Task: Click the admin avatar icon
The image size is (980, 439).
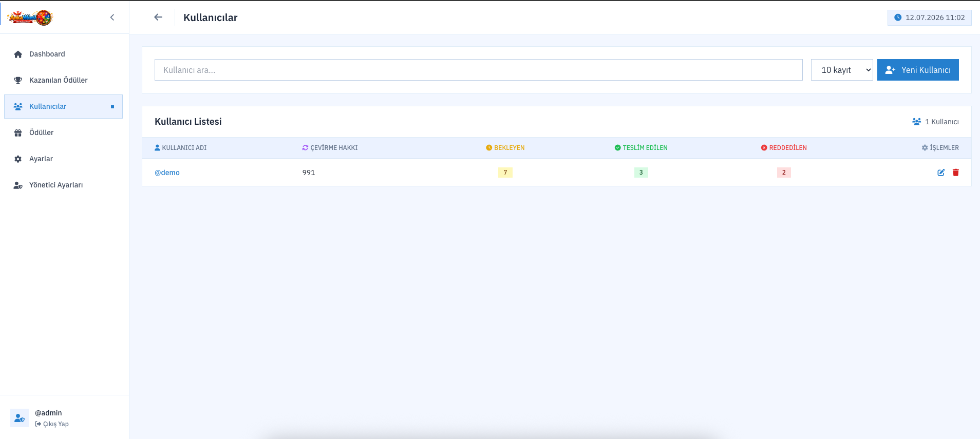Action: 20,418
